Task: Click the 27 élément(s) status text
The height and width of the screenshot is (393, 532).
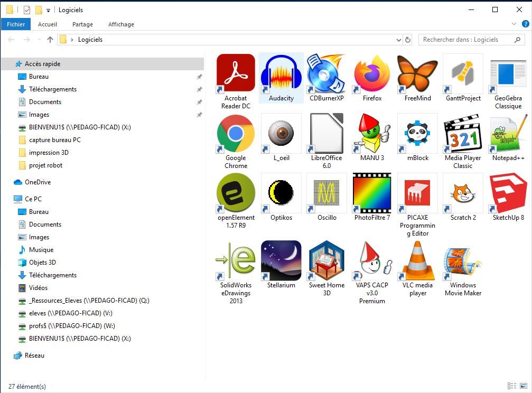Action: pos(27,387)
